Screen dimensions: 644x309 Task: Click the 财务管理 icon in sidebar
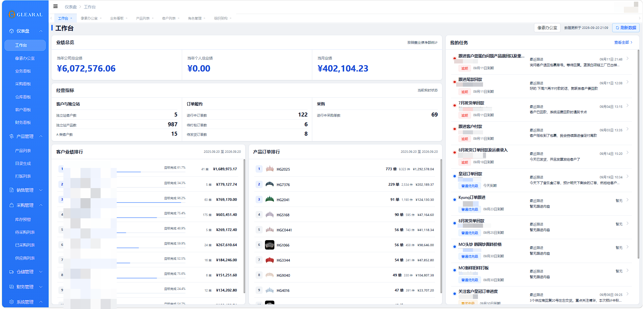pos(12,287)
